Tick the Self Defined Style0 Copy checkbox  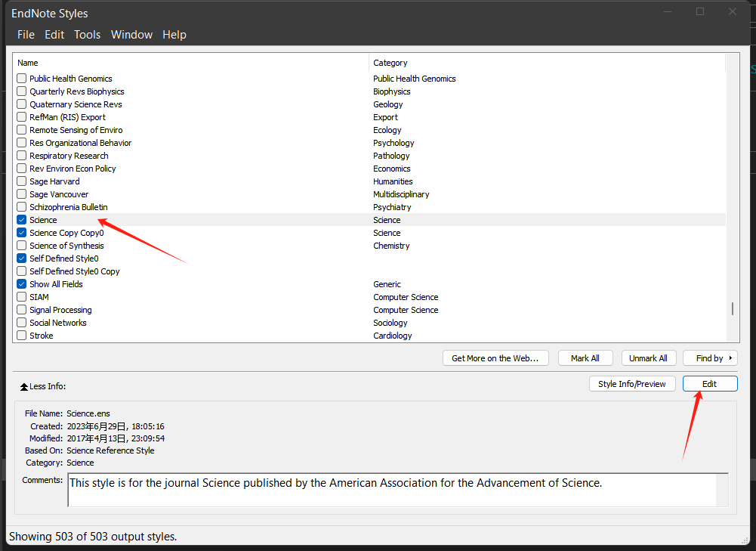tap(22, 271)
